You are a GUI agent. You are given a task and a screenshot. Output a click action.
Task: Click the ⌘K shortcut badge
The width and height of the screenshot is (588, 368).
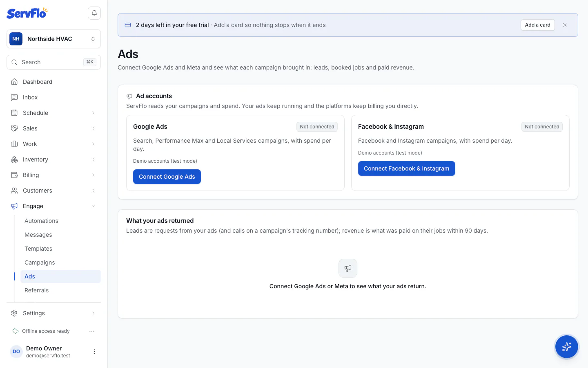90,62
